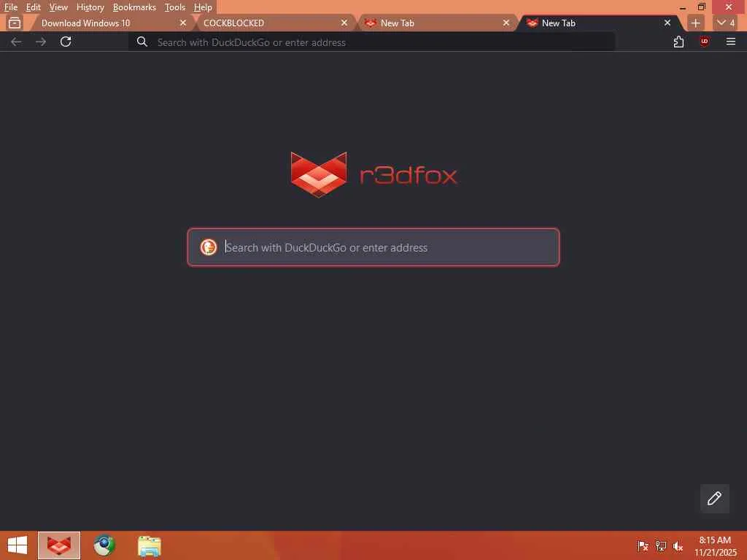Go back one page
The height and width of the screenshot is (560, 747).
[16, 42]
